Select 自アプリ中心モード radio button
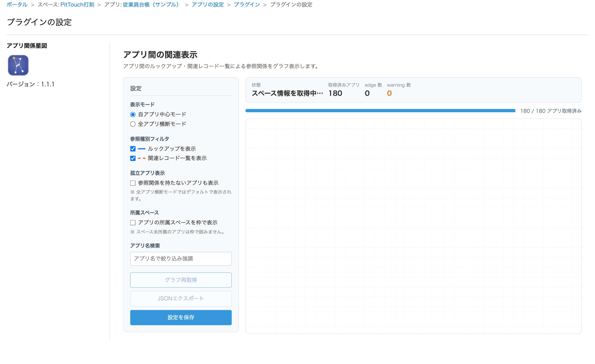Viewport: 595px width, 364px height. point(133,114)
